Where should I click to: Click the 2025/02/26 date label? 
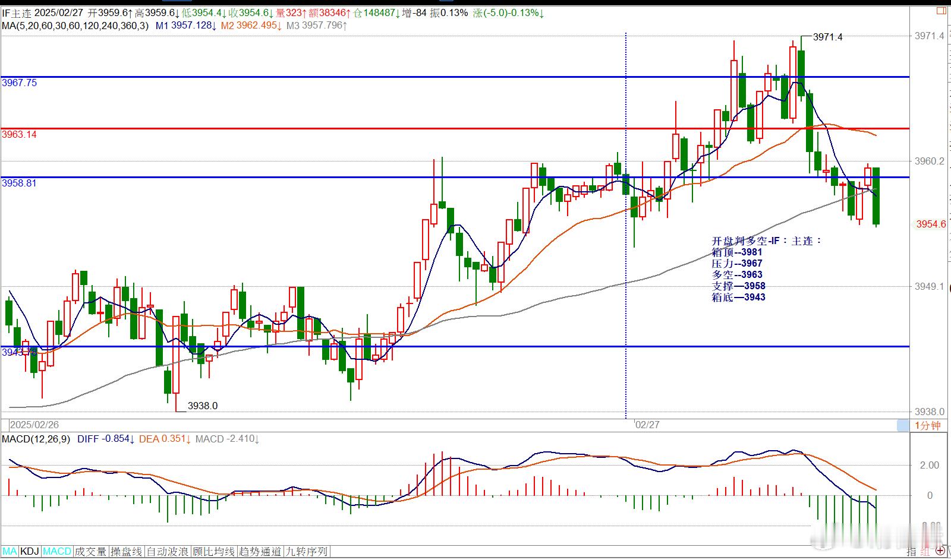point(35,425)
